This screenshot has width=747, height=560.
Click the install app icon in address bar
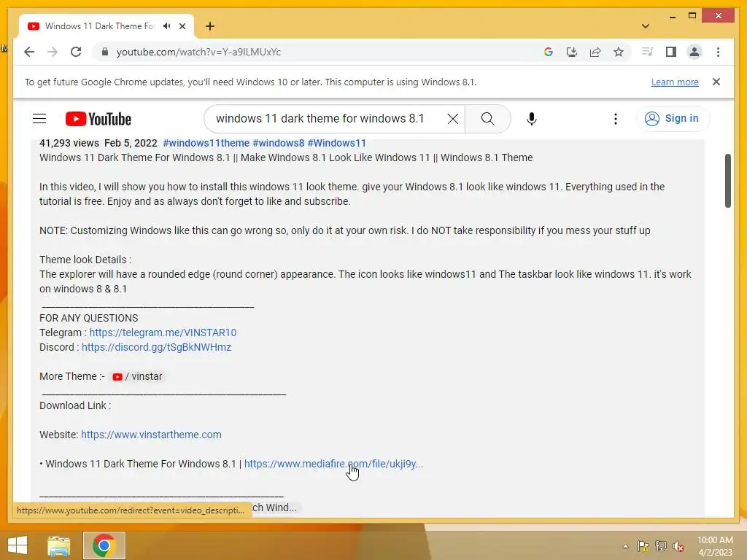click(572, 52)
